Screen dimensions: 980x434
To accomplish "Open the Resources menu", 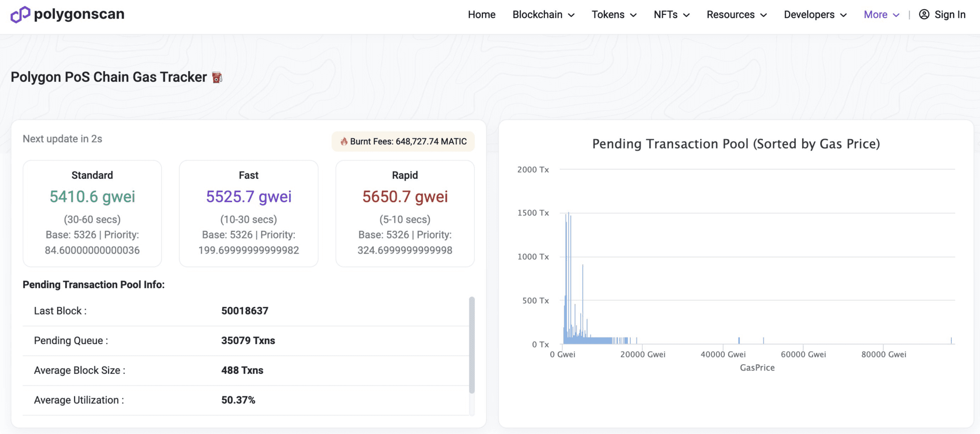I will pos(736,15).
